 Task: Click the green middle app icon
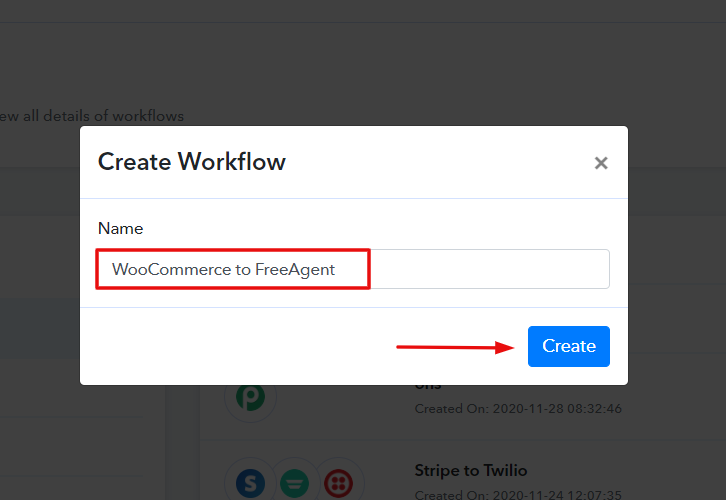coord(294,483)
